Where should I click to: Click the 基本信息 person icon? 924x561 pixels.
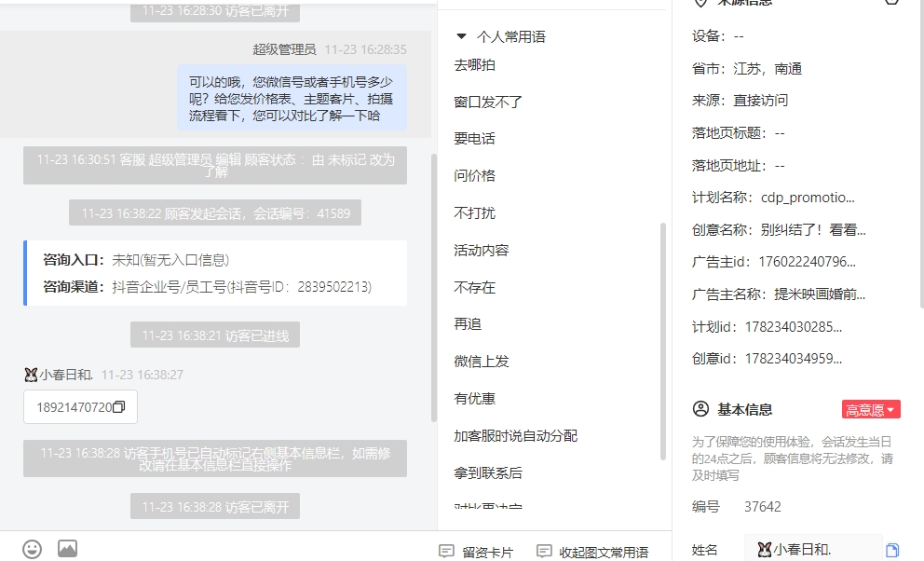coord(700,409)
